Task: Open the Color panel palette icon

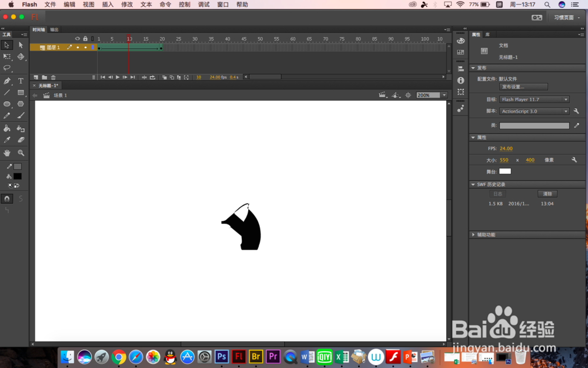Action: coord(461,41)
